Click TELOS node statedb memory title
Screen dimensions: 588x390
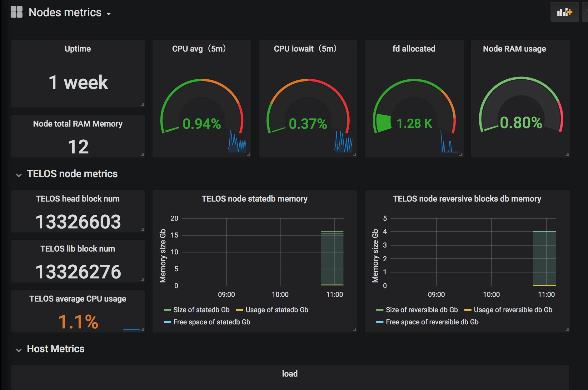click(255, 199)
